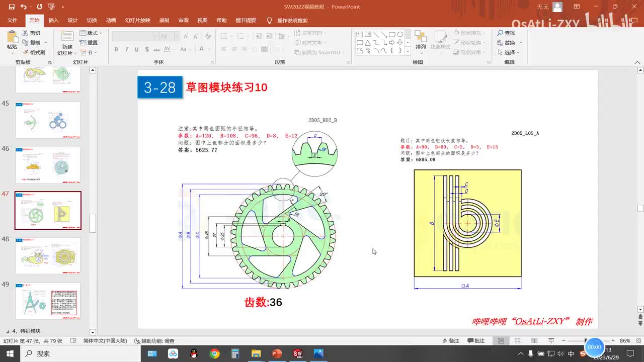Click the Undo arrow in title bar
The height and width of the screenshot is (362, 644).
tap(23, 7)
